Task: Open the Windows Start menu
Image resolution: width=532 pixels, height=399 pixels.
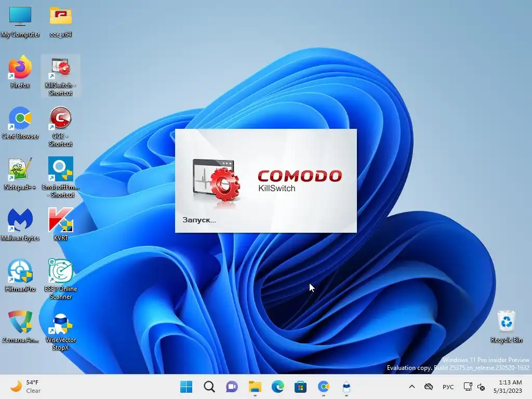Action: click(186, 387)
